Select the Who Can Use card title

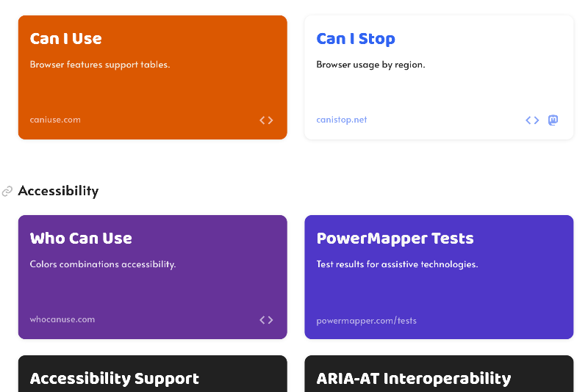tap(81, 239)
